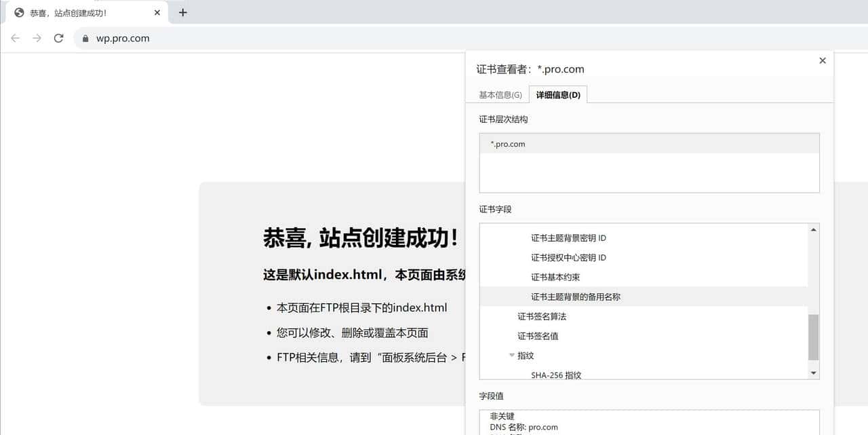Close the certificate viewer dialog

coord(823,60)
